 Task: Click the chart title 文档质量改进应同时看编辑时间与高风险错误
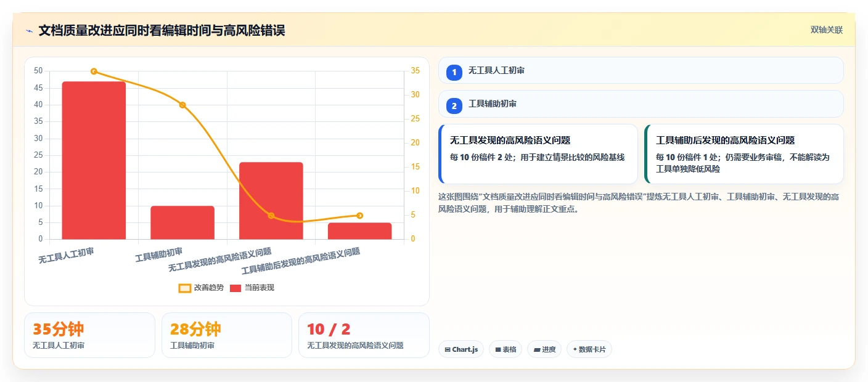tap(162, 30)
